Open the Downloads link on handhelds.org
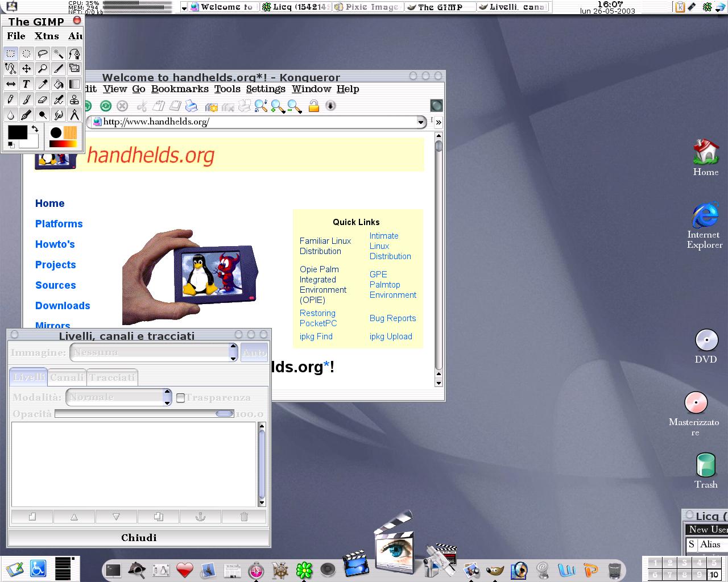The height and width of the screenshot is (582, 728). click(63, 306)
